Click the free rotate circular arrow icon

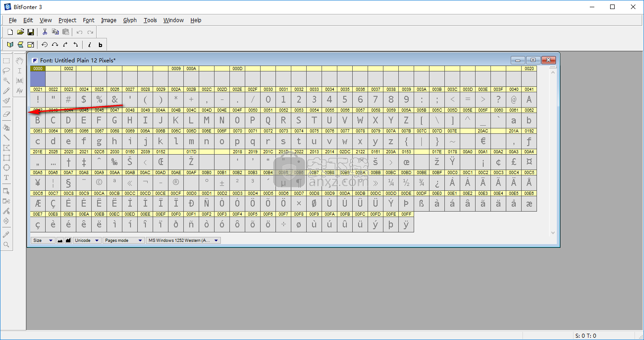[45, 45]
